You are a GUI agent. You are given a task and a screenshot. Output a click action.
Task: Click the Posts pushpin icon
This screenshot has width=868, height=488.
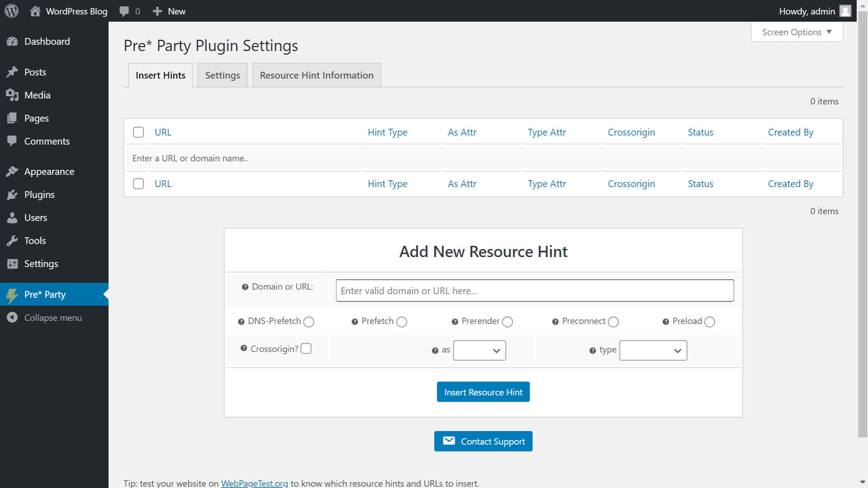click(x=12, y=72)
